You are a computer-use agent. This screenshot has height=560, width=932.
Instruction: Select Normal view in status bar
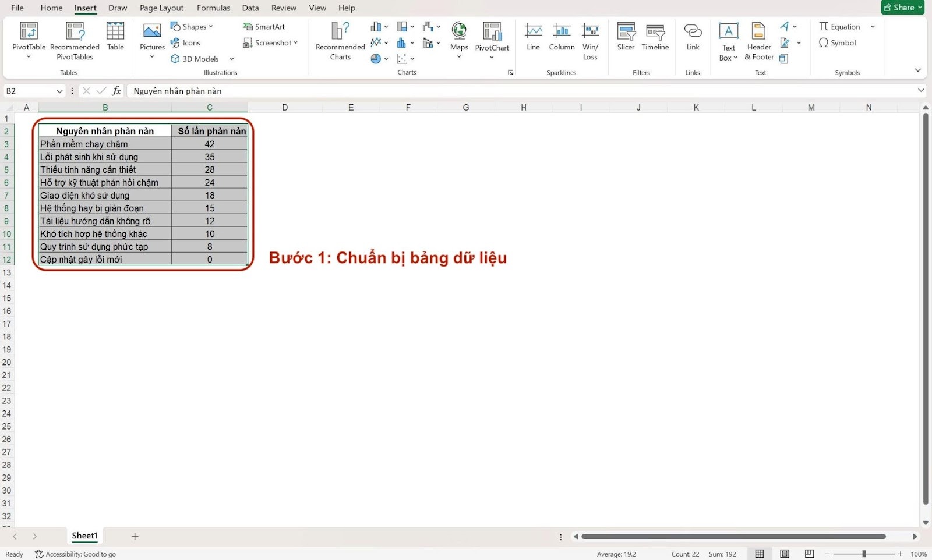pos(760,554)
